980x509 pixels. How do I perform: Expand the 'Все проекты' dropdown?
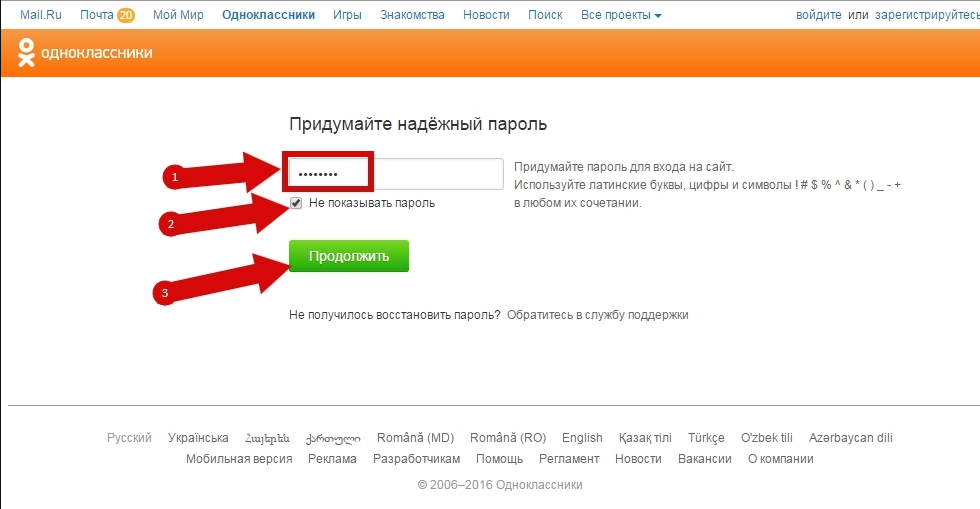coord(621,15)
